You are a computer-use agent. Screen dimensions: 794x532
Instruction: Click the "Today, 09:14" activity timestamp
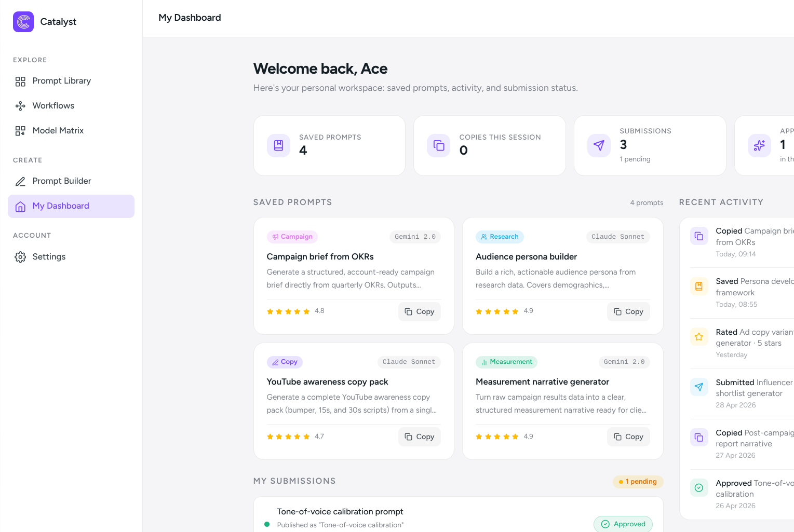tap(736, 254)
